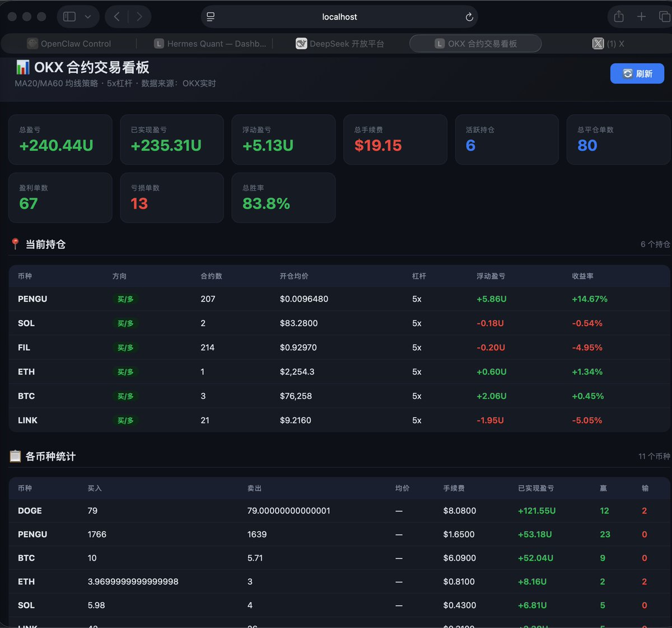672x628 pixels.
Task: Toggle the Safari sidebar icon
Action: tap(69, 17)
